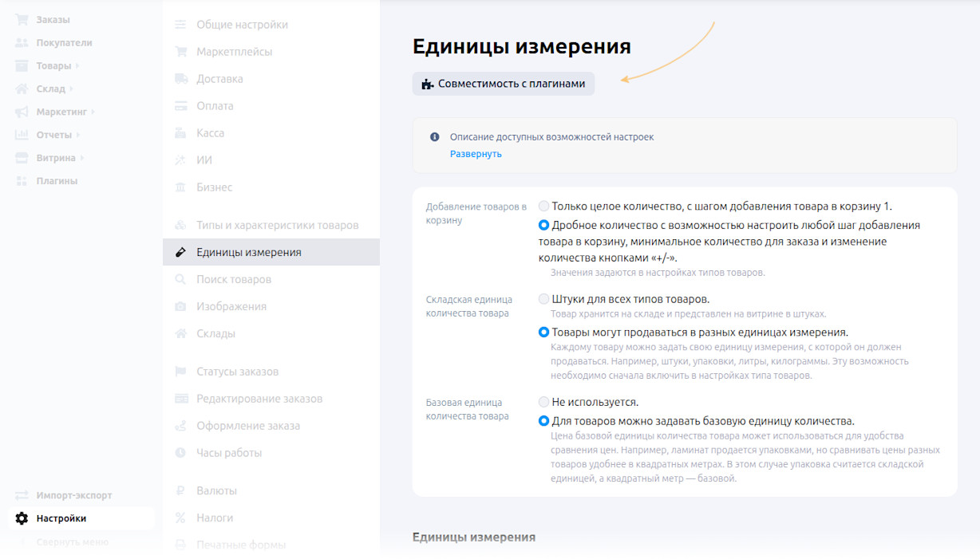Click the Настройки gear icon
Screen dimensions: 980x559
point(21,518)
